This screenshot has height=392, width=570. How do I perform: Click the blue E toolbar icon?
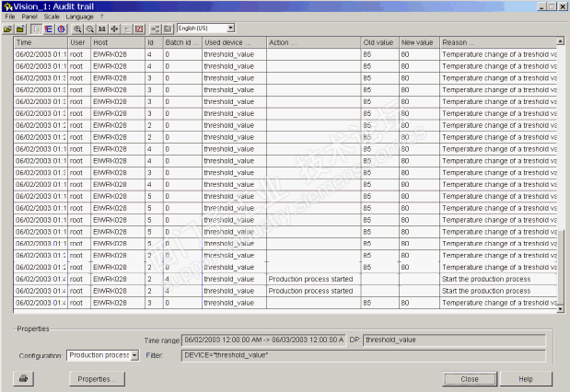point(49,29)
